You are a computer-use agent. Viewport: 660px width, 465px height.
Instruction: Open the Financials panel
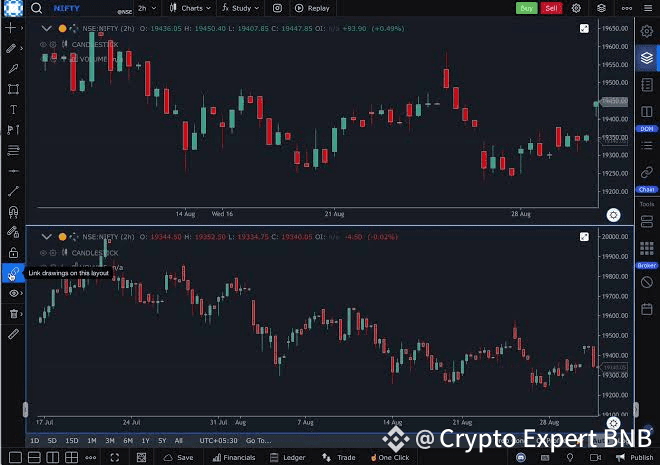[x=234, y=457]
